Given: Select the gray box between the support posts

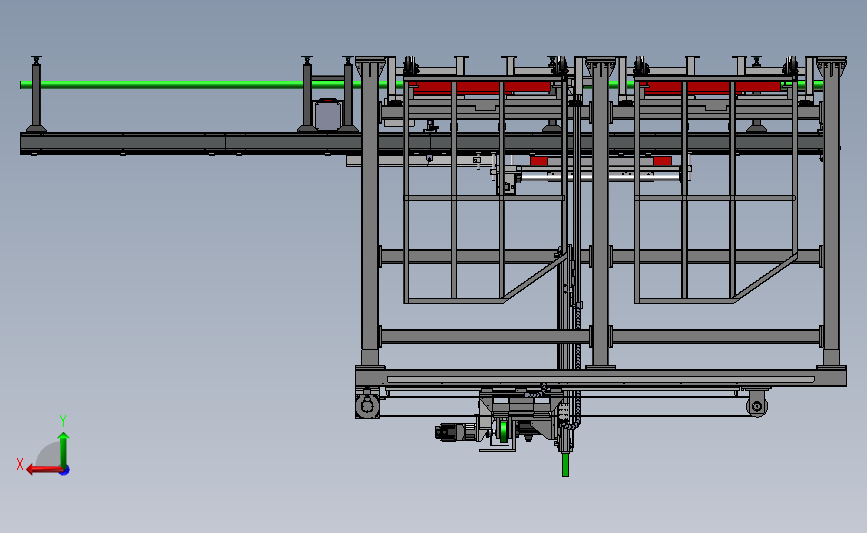Looking at the screenshot, I should (x=327, y=114).
